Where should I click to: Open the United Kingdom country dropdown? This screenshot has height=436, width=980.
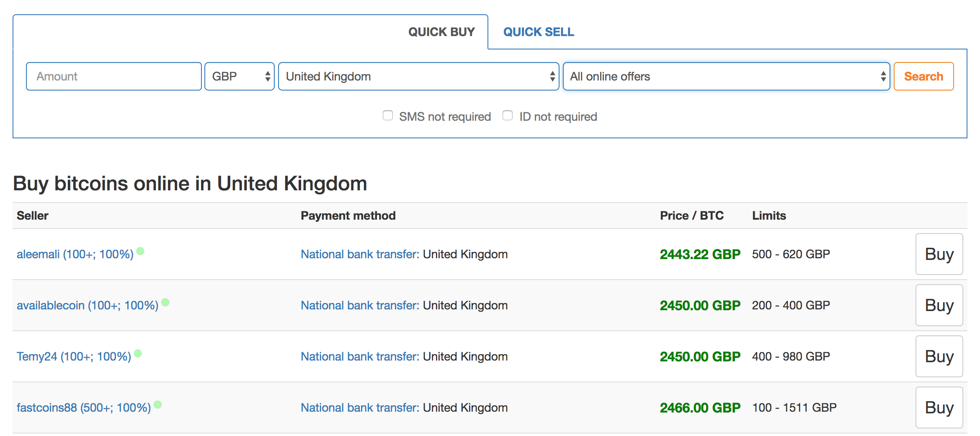418,76
